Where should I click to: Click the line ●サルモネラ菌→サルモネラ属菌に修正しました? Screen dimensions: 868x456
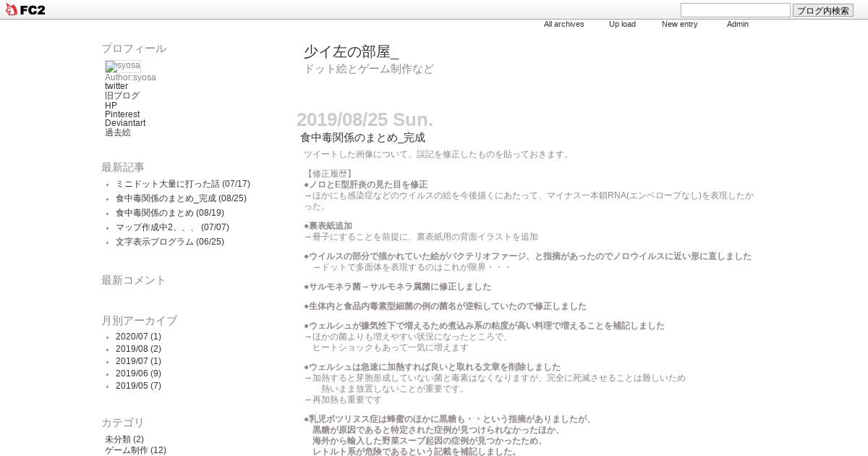[397, 287]
